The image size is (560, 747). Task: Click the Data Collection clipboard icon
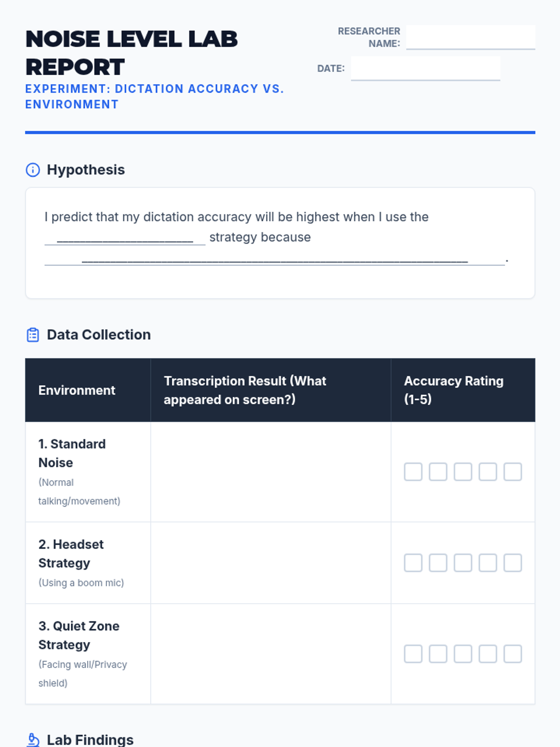click(33, 335)
